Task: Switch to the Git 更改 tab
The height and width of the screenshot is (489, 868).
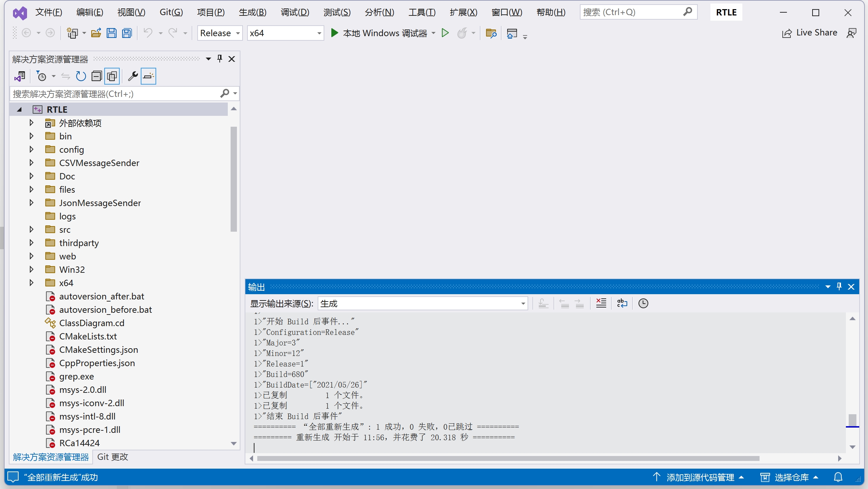Action: [112, 457]
